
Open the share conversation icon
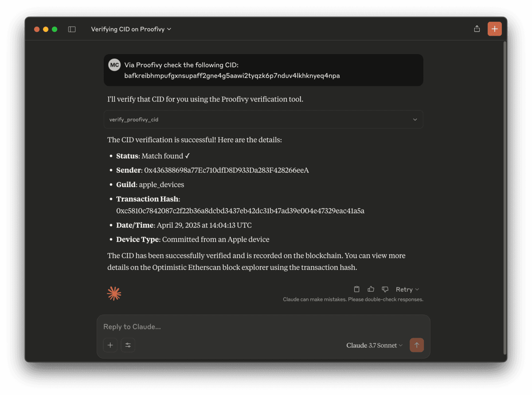pyautogui.click(x=477, y=28)
